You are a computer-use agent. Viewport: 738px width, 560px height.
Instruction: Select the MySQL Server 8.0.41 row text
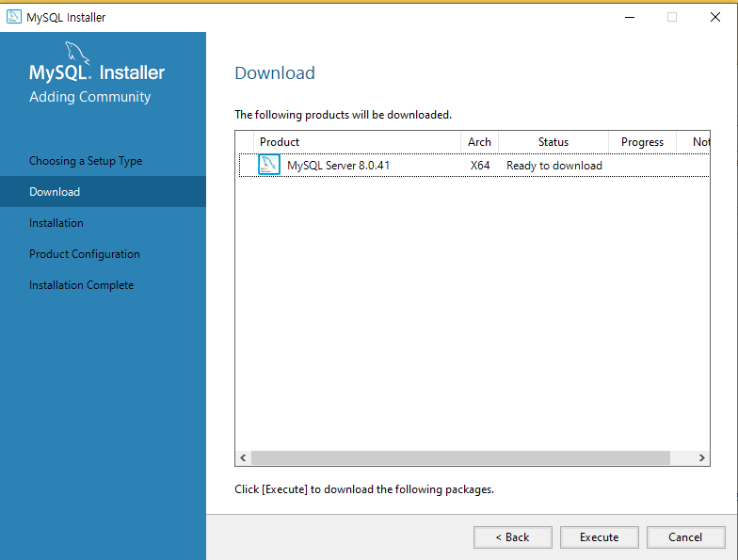[x=339, y=166]
